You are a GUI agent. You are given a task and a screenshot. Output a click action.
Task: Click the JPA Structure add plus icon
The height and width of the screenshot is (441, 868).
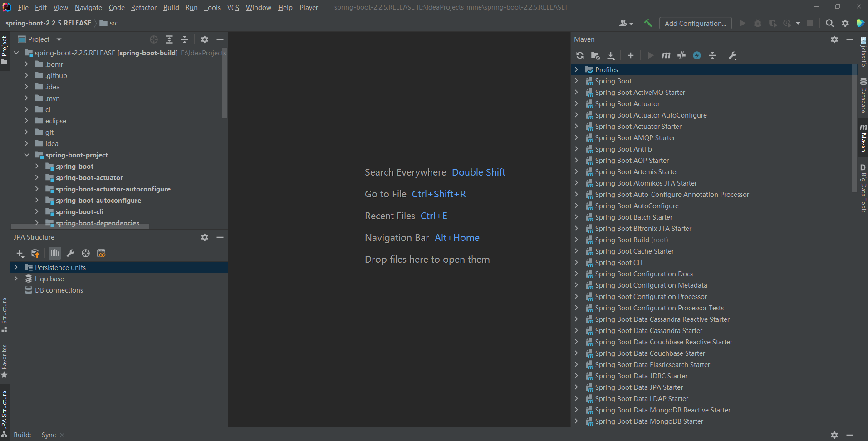point(20,254)
